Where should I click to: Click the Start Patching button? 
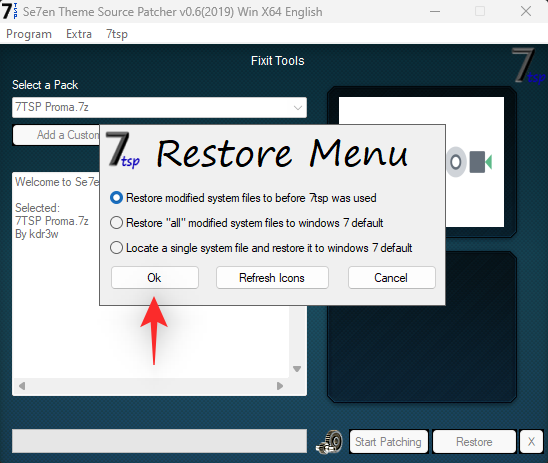(x=388, y=442)
